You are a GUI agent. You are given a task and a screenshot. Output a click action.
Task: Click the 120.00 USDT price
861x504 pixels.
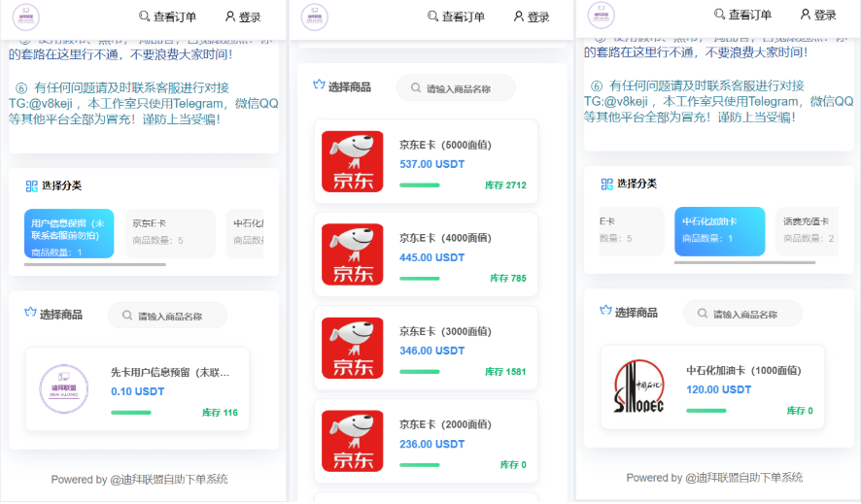(x=719, y=389)
